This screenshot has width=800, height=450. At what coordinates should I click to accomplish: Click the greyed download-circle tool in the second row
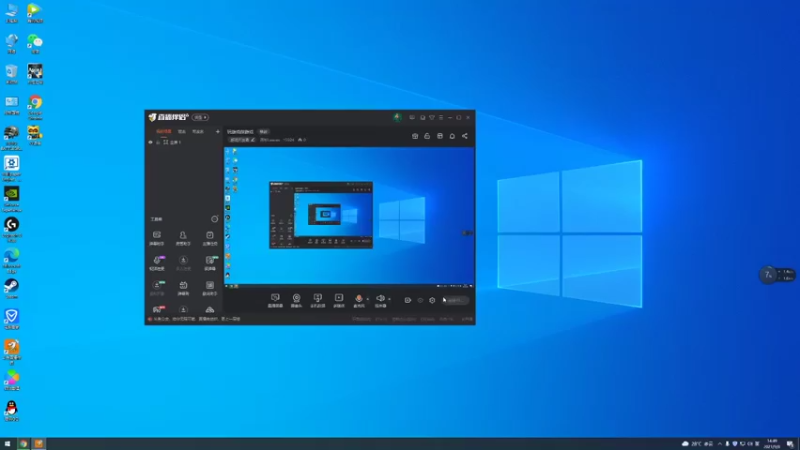pos(183,263)
